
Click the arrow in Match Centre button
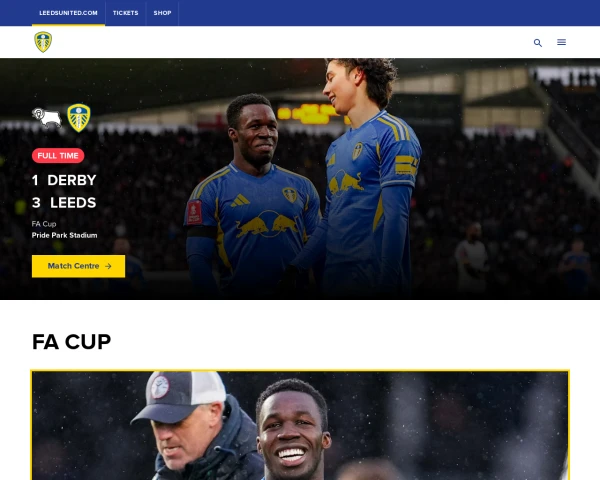[x=108, y=266]
